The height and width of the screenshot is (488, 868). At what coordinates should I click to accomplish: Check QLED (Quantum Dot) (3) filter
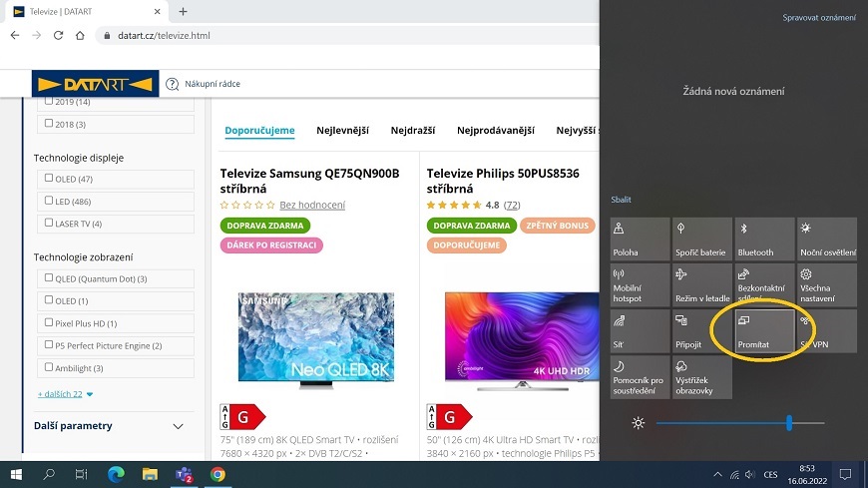tap(49, 277)
